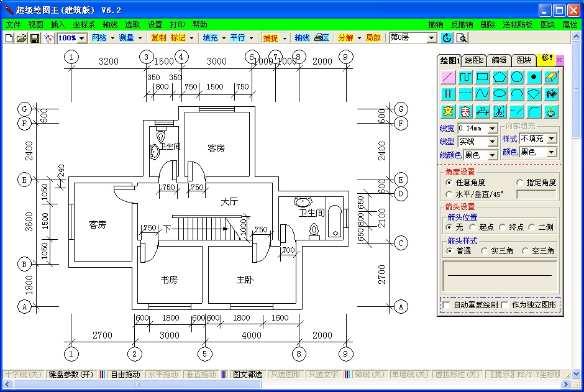This screenshot has height=392, width=584.
Task: Open the 样式 fill style dropdown
Action: (x=552, y=138)
